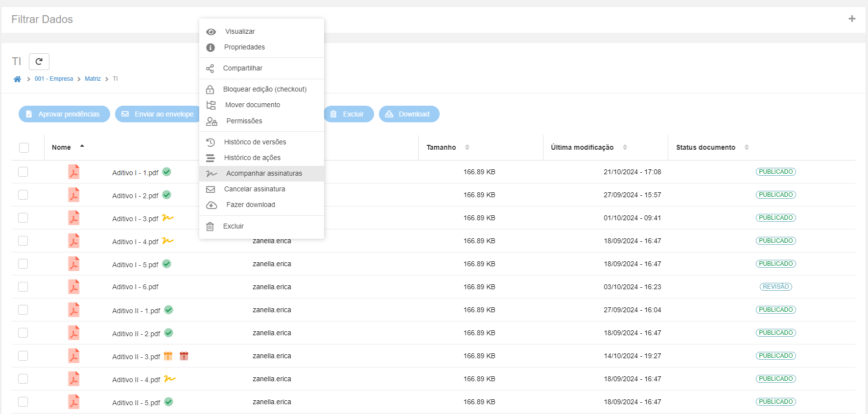This screenshot has width=868, height=414.
Task: Click green signed check on Aditivo I - 1.pdf
Action: (x=166, y=172)
